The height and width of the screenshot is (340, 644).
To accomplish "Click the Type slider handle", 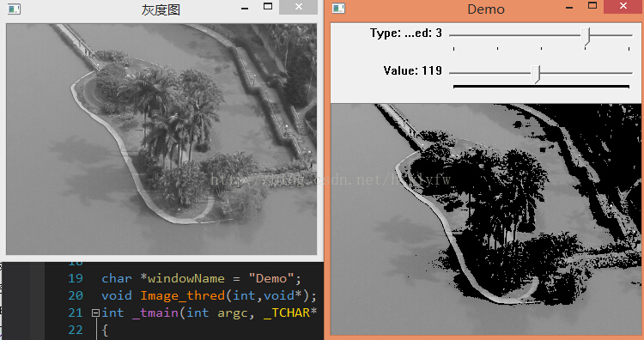I will [x=586, y=36].
